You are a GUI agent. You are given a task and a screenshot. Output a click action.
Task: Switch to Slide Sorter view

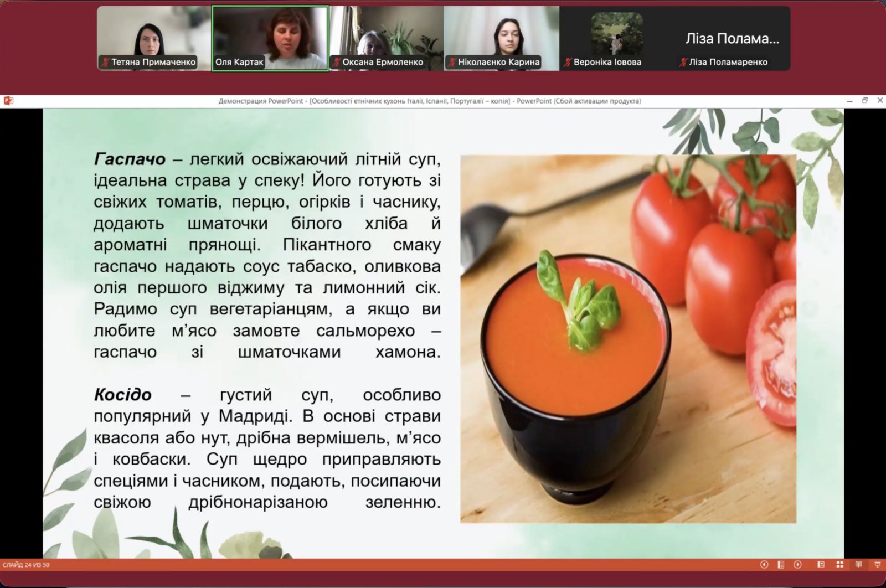click(839, 565)
